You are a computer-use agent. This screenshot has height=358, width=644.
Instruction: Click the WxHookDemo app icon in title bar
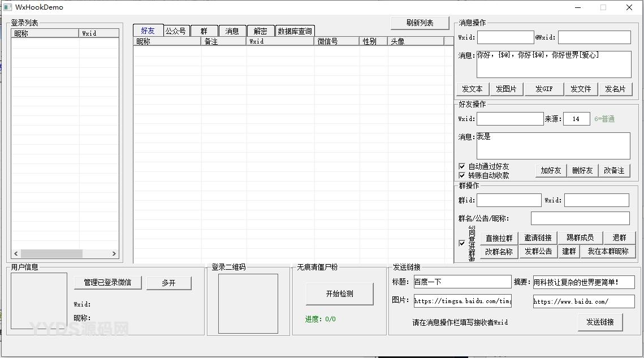7,7
